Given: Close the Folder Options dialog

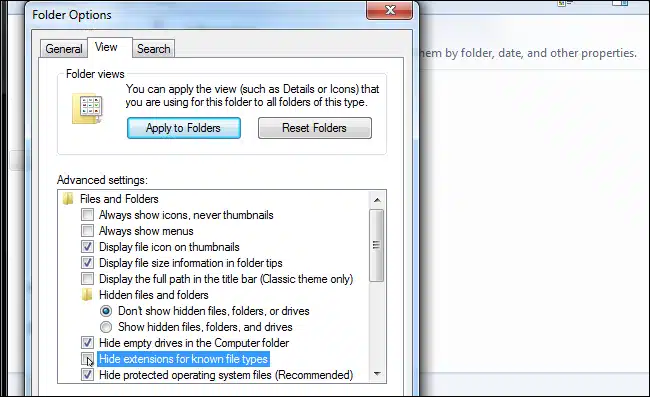Looking at the screenshot, I should coord(389,10).
